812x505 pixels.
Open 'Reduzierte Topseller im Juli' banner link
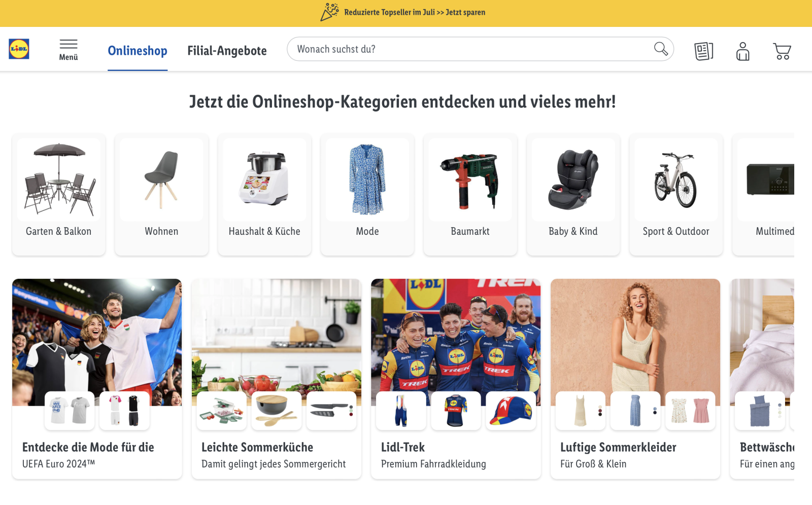(415, 12)
